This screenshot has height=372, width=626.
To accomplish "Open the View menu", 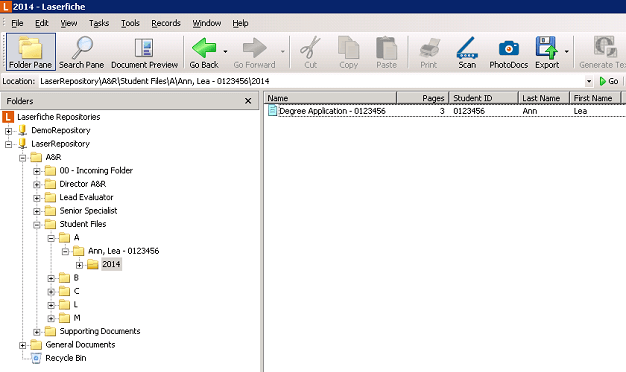I will click(69, 23).
